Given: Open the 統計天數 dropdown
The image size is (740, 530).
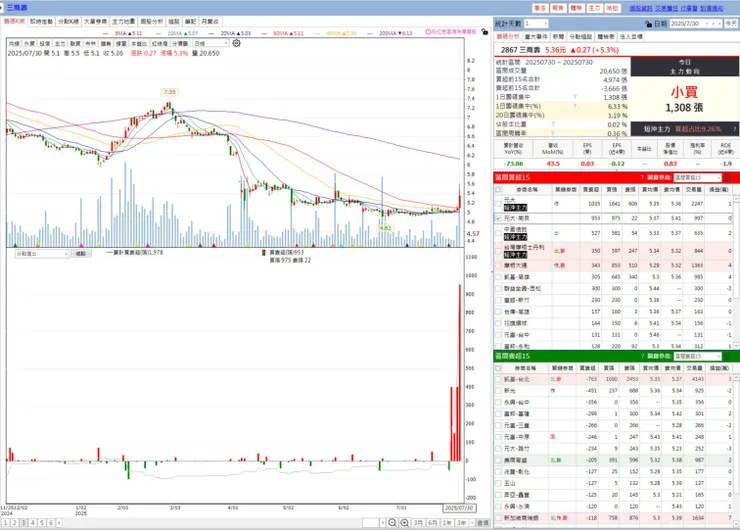Looking at the screenshot, I should pos(536,23).
